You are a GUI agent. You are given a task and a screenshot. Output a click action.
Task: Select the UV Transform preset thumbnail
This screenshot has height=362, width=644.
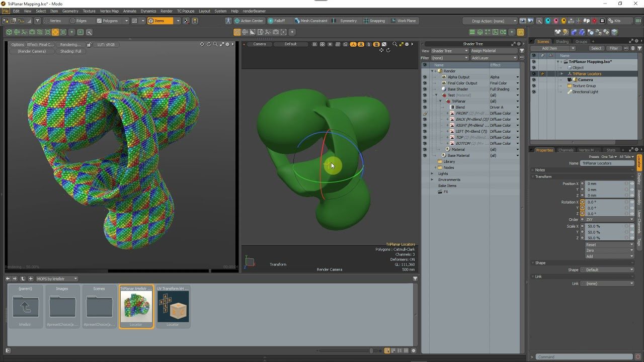click(x=173, y=306)
